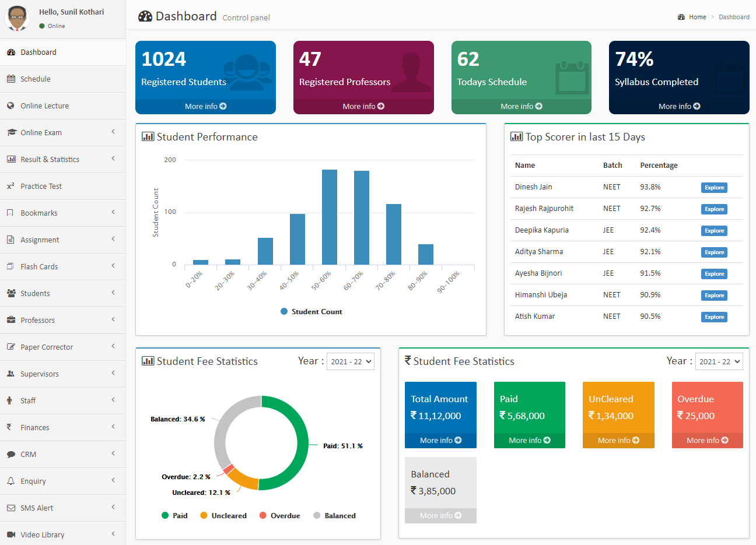The height and width of the screenshot is (545, 756).
Task: Toggle the Uncleared legend item
Action: pyautogui.click(x=223, y=515)
